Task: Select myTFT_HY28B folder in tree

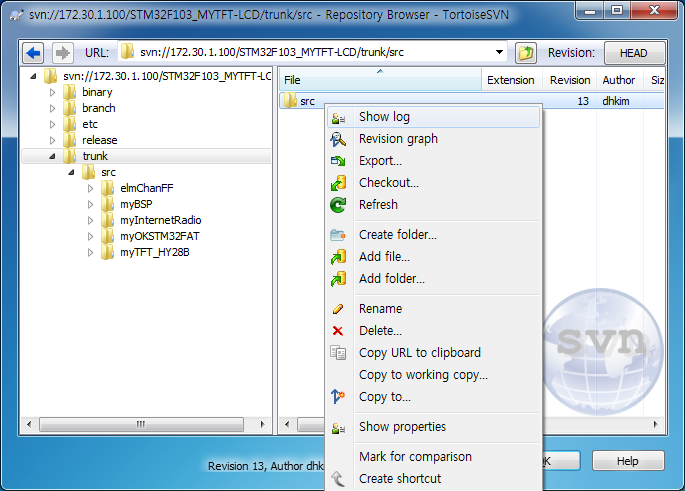Action: tap(155, 252)
